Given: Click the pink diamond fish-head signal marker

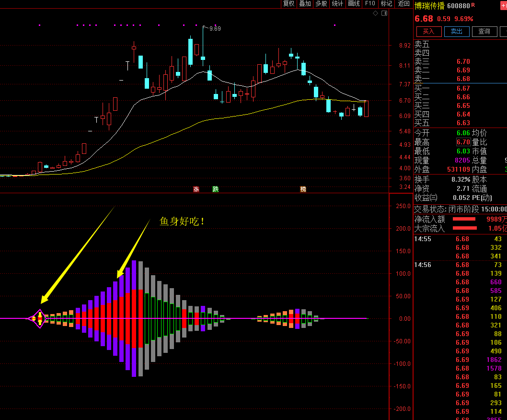Looking at the screenshot, I should [x=40, y=318].
